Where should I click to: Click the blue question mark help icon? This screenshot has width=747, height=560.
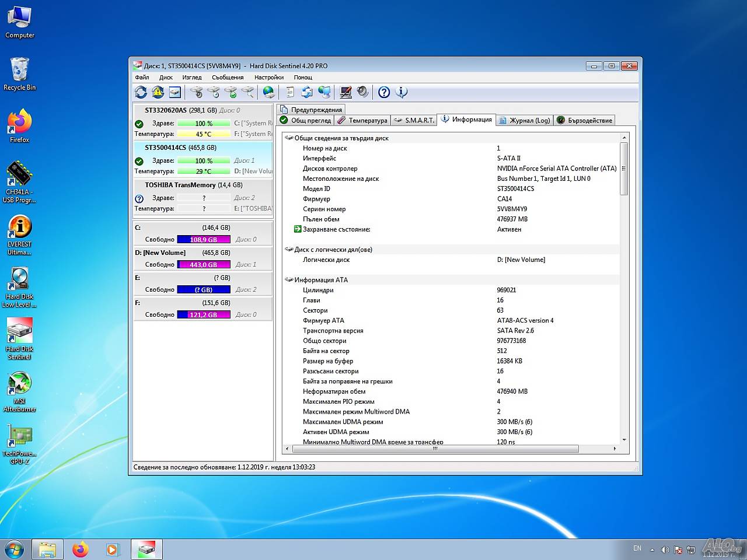pos(384,92)
